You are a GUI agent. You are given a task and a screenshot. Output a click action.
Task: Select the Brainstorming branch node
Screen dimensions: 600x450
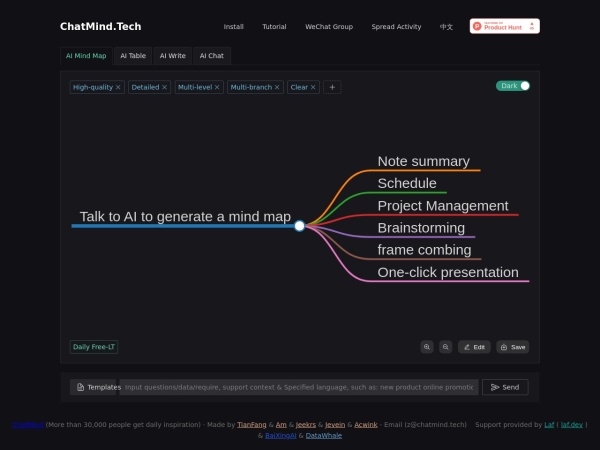420,228
